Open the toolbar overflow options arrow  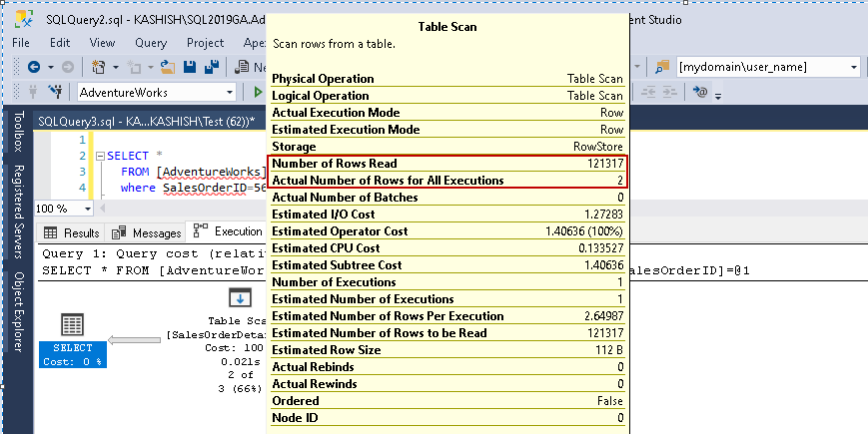click(718, 96)
